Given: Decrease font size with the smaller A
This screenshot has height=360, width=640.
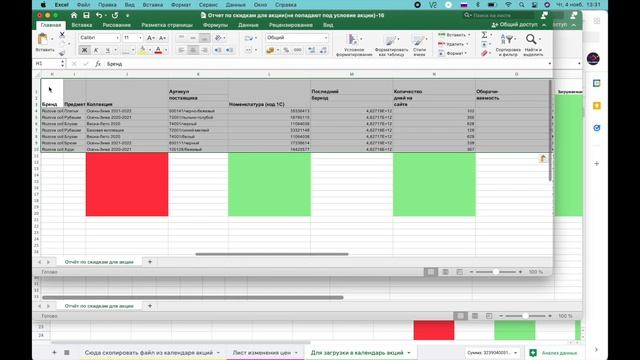Looking at the screenshot, I should click(x=162, y=38).
